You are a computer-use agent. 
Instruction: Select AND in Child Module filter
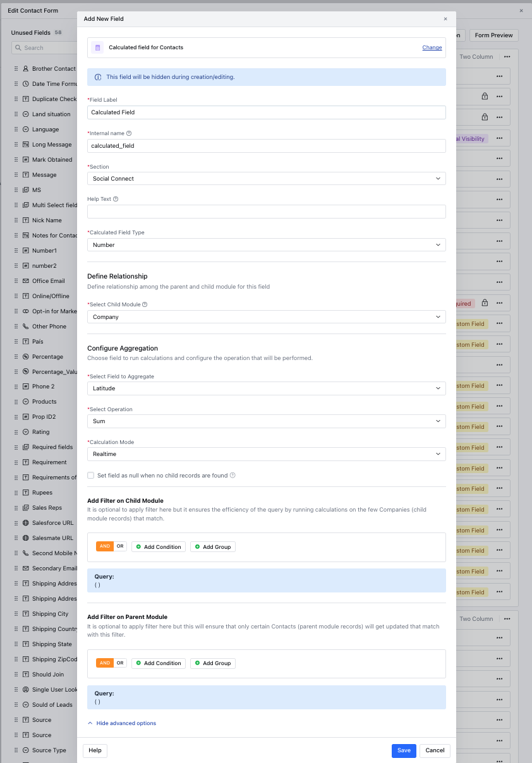click(x=105, y=546)
